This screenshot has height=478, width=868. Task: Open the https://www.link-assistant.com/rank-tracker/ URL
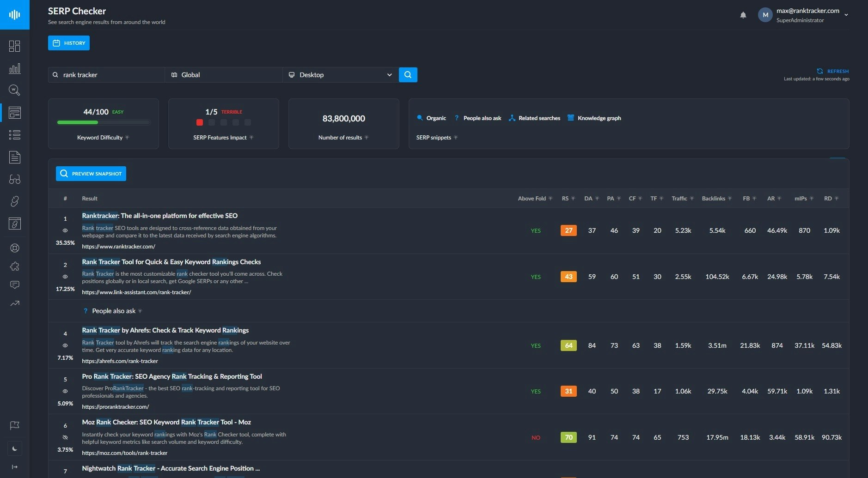point(136,292)
